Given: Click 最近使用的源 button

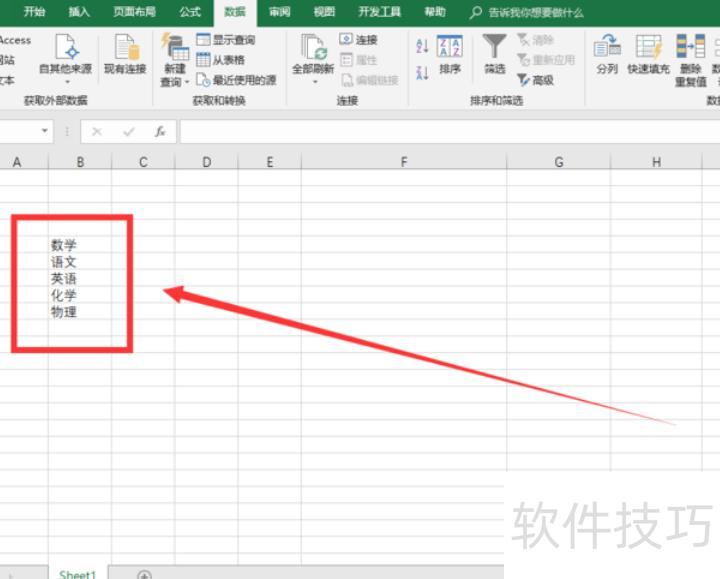Looking at the screenshot, I should [236, 80].
